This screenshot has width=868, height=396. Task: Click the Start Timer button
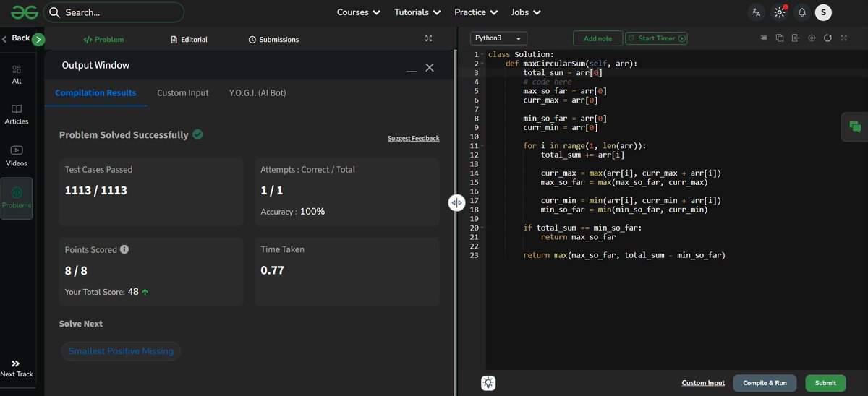[657, 38]
